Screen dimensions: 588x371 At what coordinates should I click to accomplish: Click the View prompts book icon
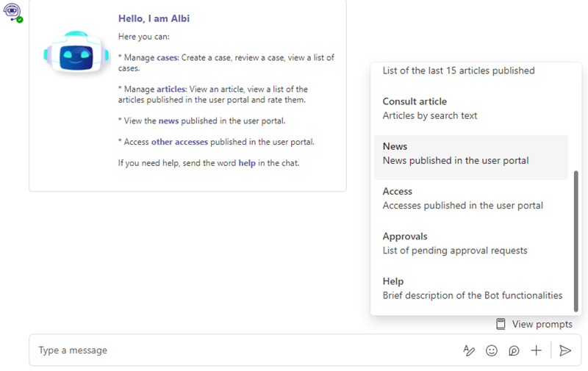tap(501, 324)
